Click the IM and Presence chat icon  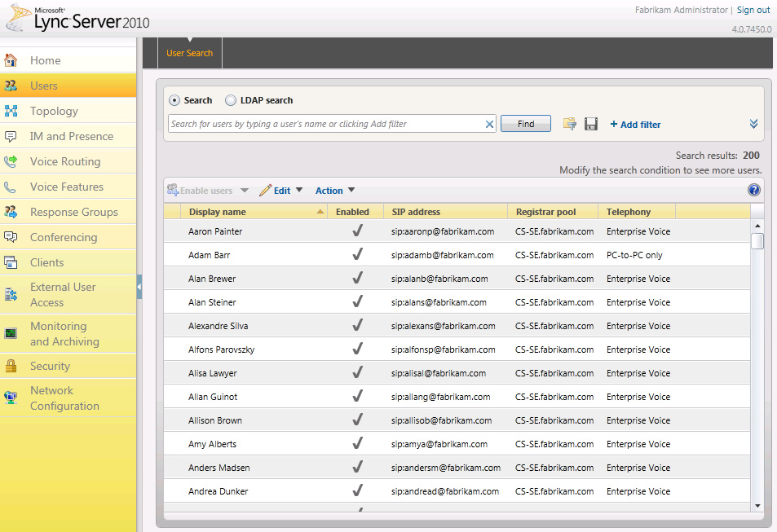click(11, 136)
